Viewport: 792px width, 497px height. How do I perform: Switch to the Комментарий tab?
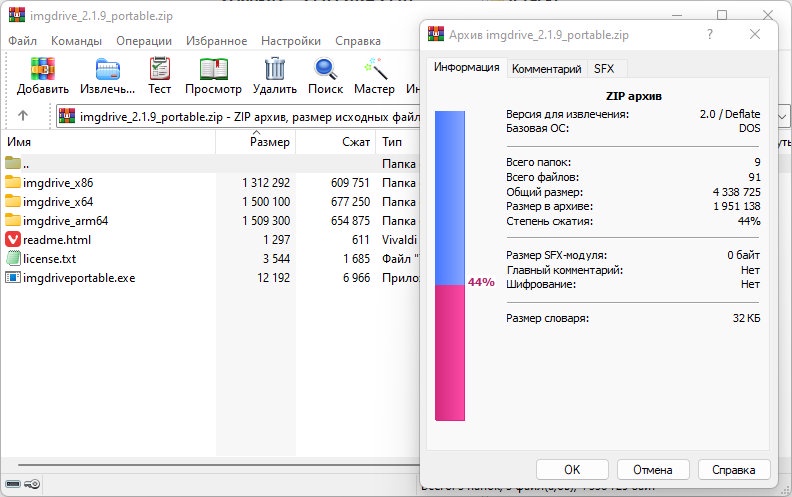547,69
